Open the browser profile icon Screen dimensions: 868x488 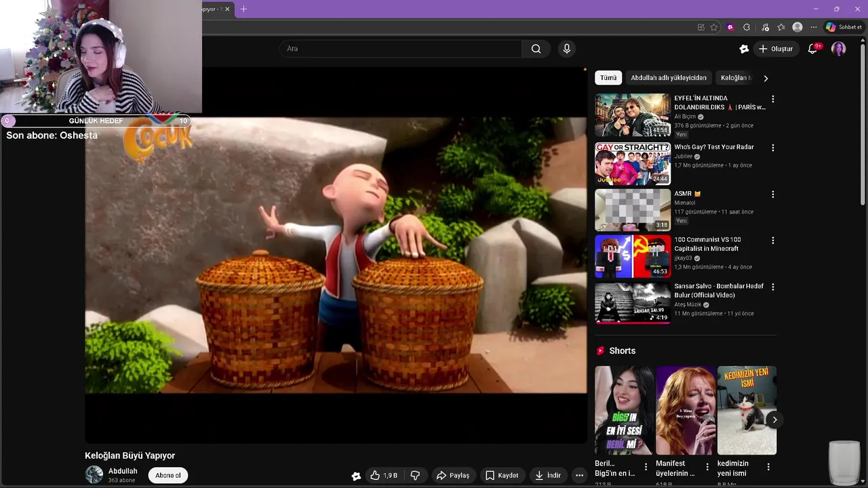coord(797,27)
